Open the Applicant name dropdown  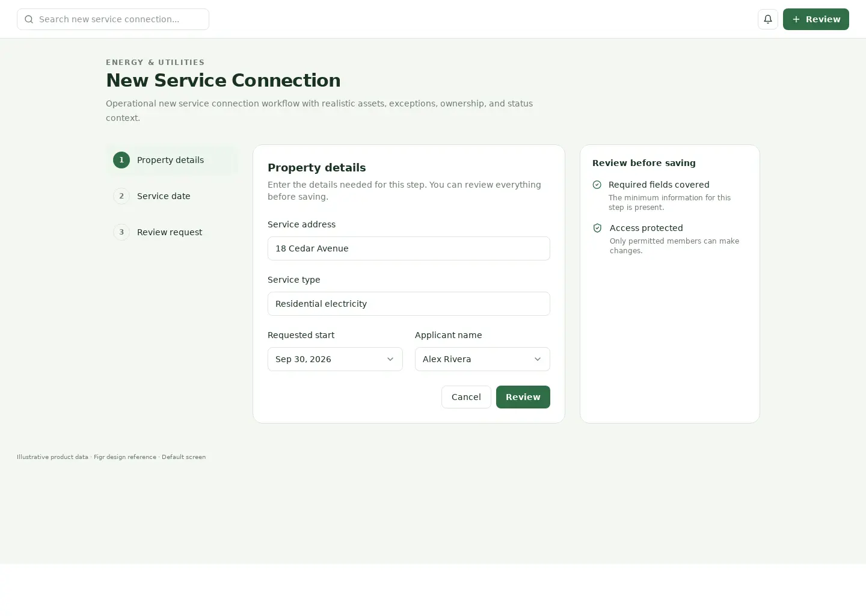[x=482, y=359]
